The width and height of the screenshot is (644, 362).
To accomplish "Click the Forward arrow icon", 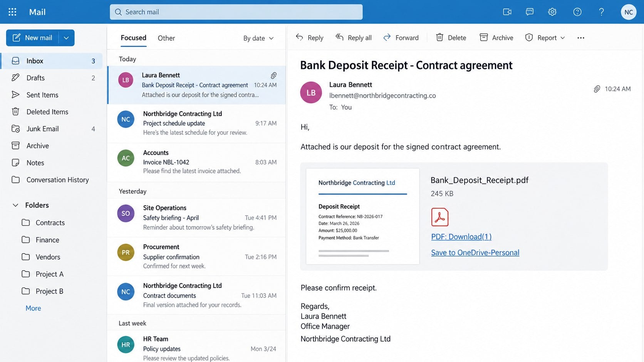I will point(387,37).
